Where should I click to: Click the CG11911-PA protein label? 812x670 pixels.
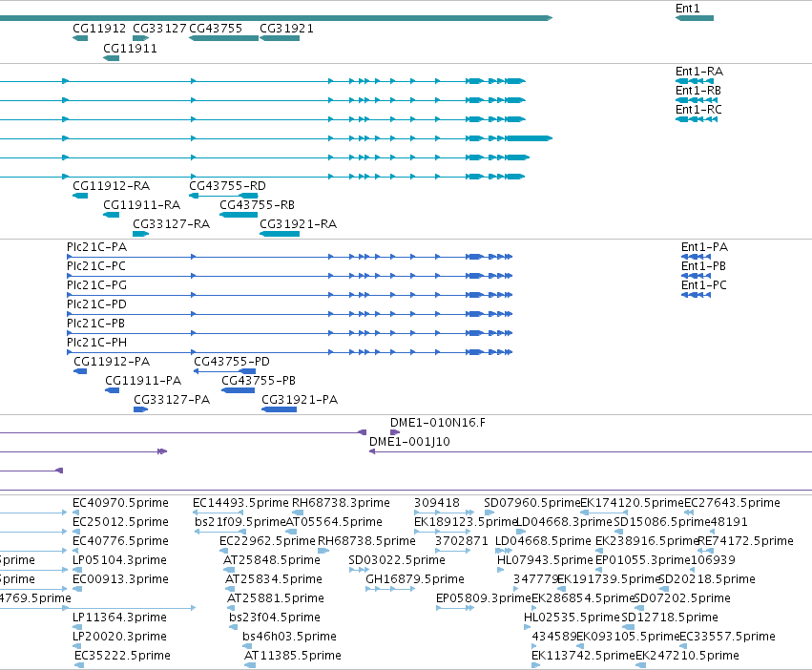pyautogui.click(x=143, y=381)
